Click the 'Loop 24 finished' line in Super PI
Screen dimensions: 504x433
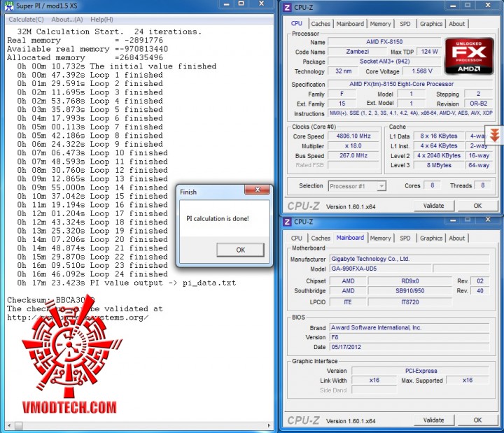click(92, 274)
